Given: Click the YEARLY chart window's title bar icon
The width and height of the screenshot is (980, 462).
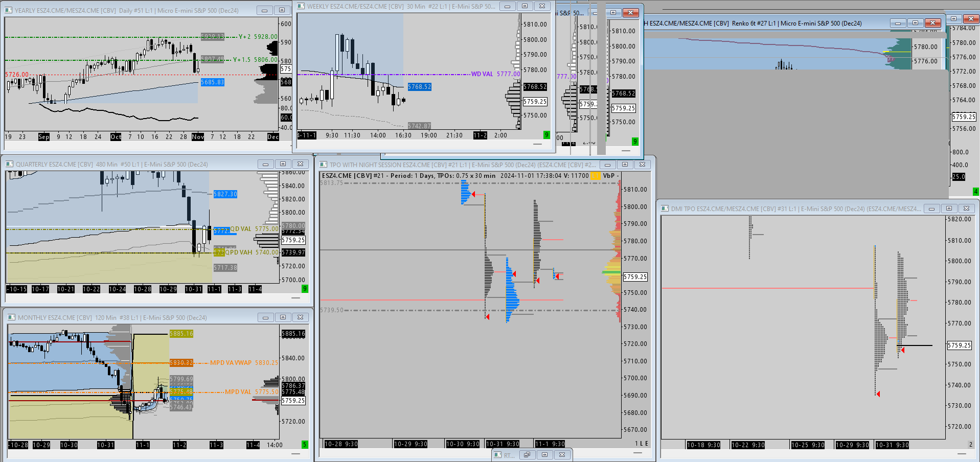Looking at the screenshot, I should 9,10.
